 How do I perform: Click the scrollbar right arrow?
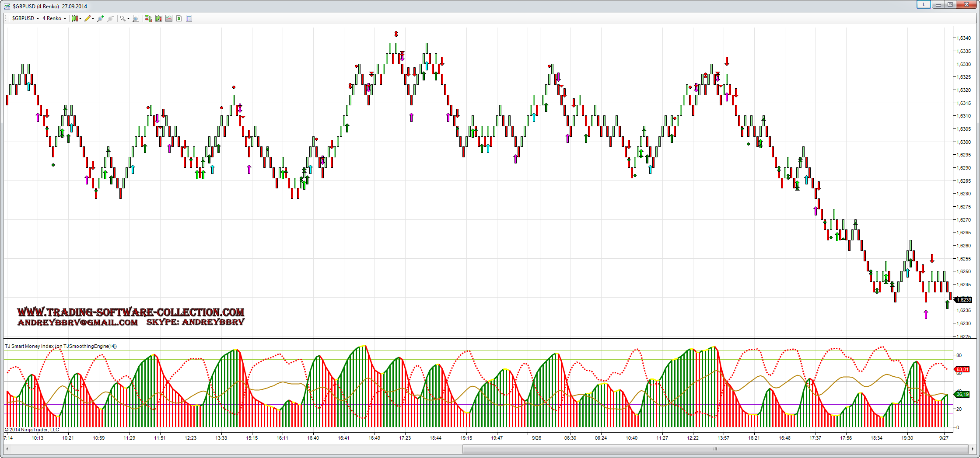click(973, 449)
